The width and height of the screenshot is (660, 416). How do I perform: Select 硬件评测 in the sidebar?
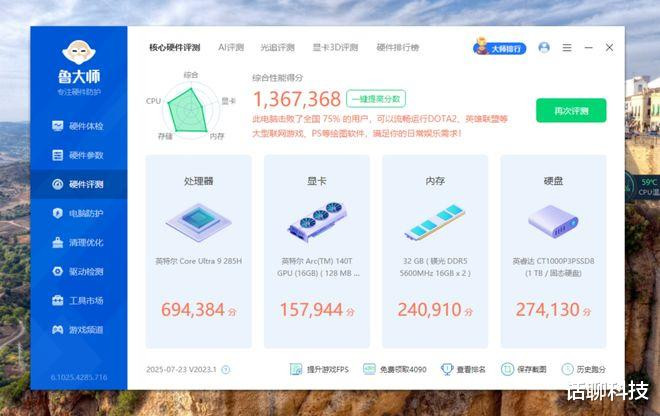point(78,184)
